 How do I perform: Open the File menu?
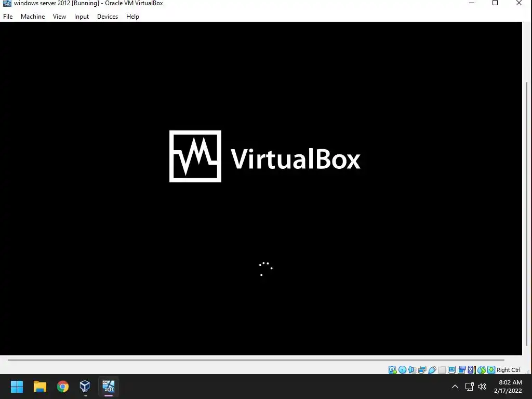point(8,16)
